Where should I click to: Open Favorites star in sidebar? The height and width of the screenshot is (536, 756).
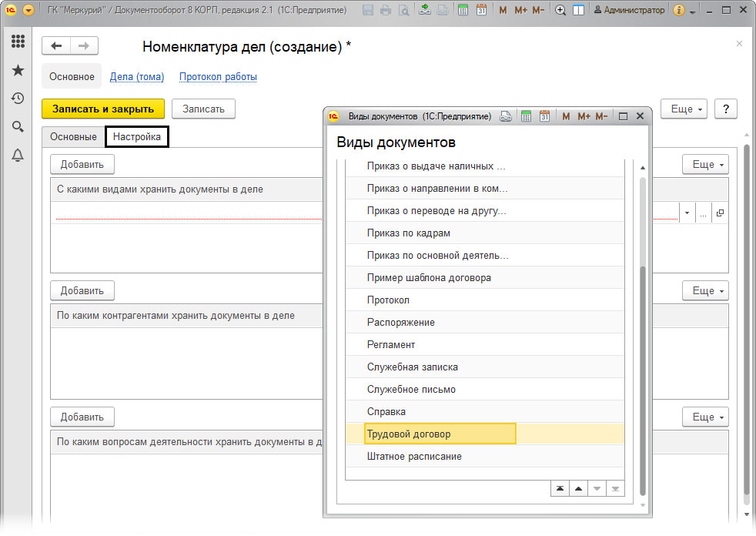pos(18,70)
